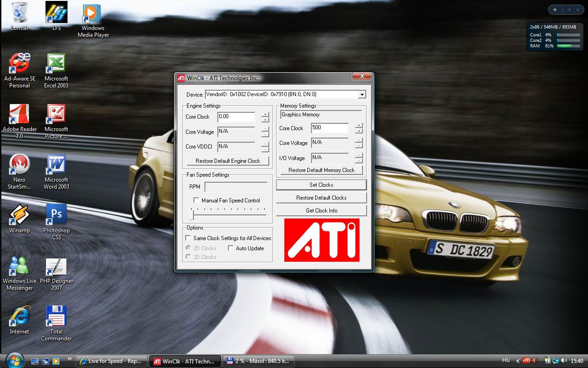Click the Winamp desktop icon
This screenshot has width=588, height=368.
(20, 218)
